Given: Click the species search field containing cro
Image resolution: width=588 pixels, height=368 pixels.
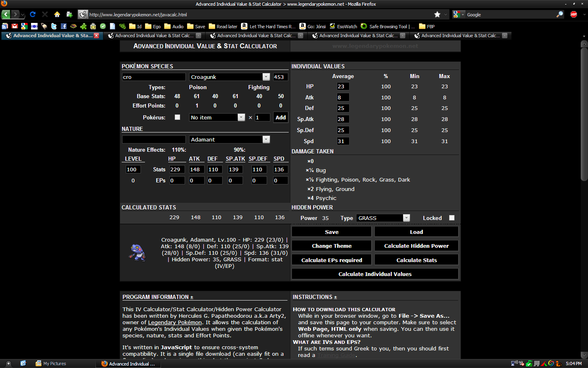Looking at the screenshot, I should point(154,77).
